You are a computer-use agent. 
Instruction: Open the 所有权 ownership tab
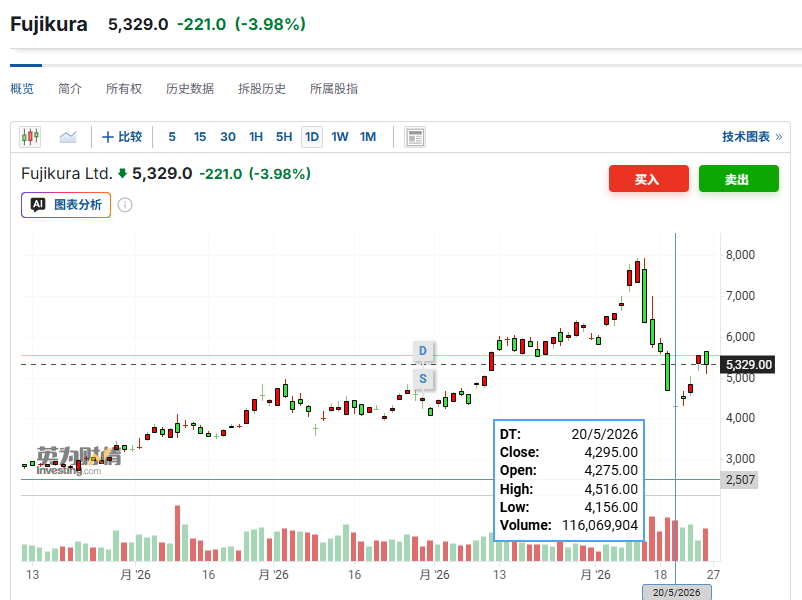pos(124,88)
